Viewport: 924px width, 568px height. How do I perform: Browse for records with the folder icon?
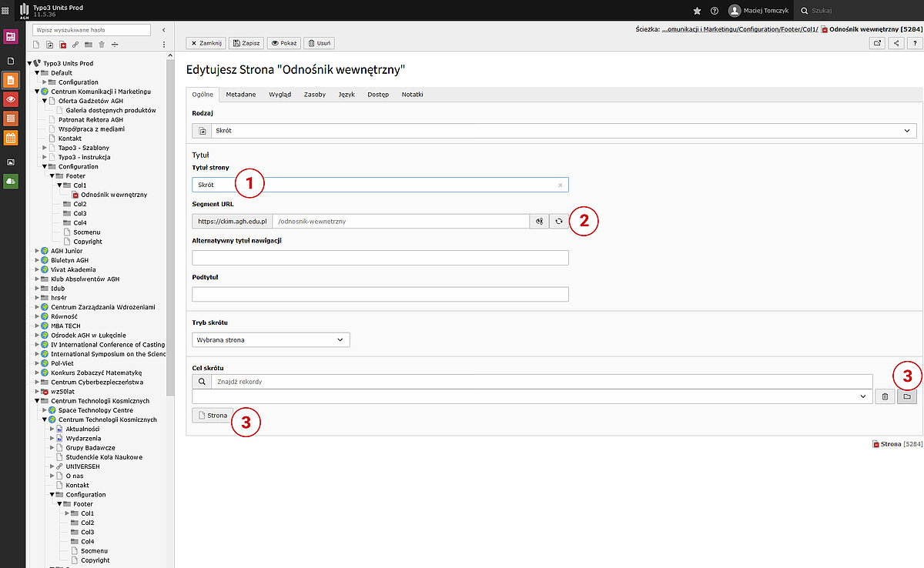907,396
